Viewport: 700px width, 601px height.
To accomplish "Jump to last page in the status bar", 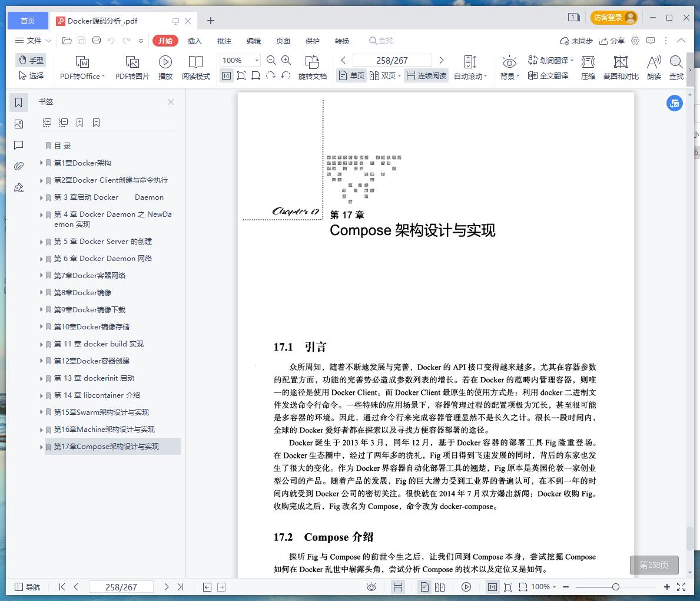I will [x=180, y=587].
